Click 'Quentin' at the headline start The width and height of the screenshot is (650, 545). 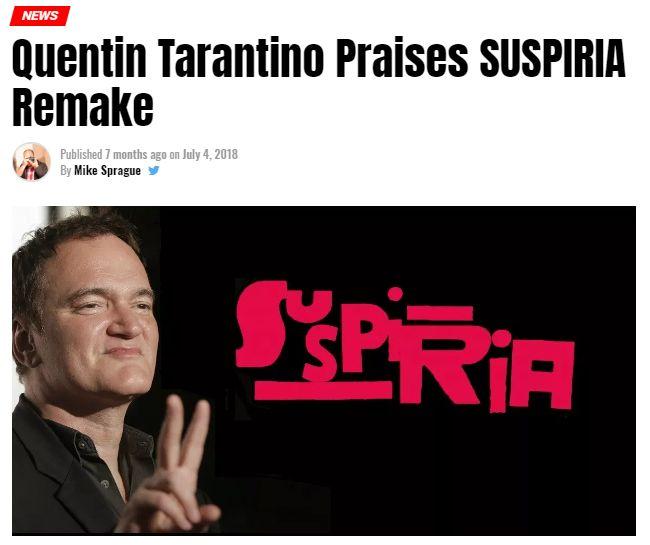point(79,57)
